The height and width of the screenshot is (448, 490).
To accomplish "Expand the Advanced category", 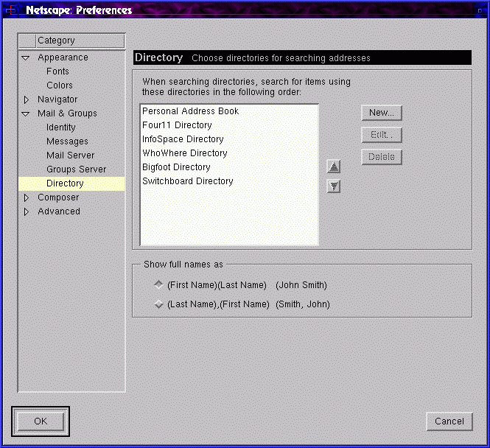I will 27,211.
